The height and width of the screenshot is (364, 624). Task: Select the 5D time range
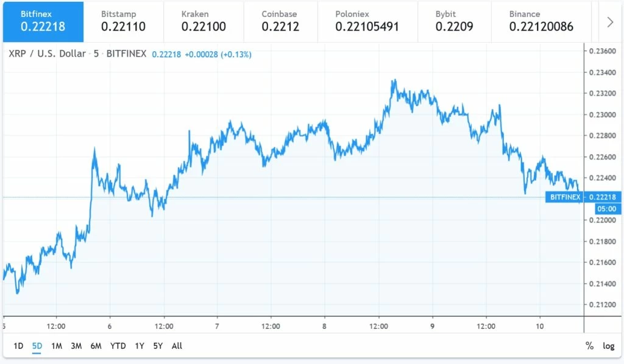click(x=37, y=346)
